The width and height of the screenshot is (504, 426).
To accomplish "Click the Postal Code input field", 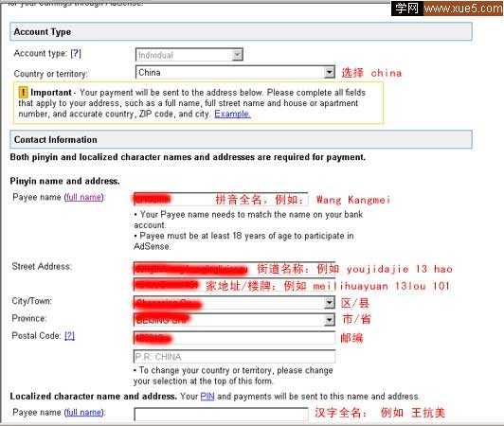I will [234, 338].
